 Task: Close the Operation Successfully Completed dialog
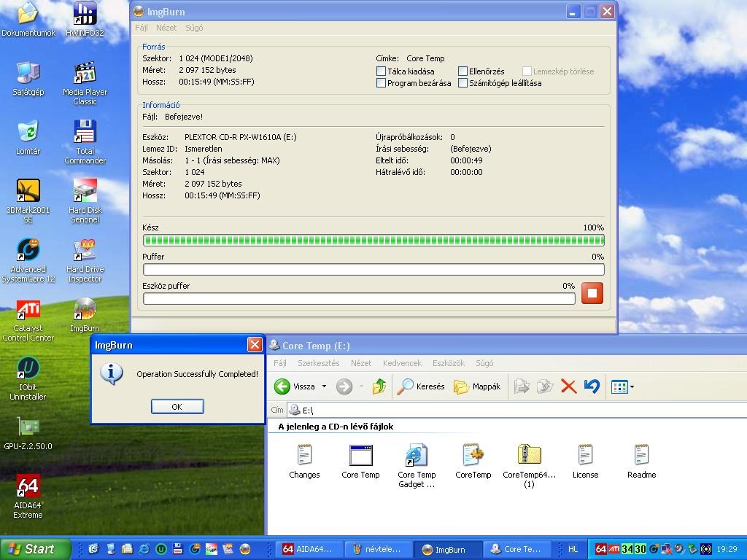pos(255,344)
